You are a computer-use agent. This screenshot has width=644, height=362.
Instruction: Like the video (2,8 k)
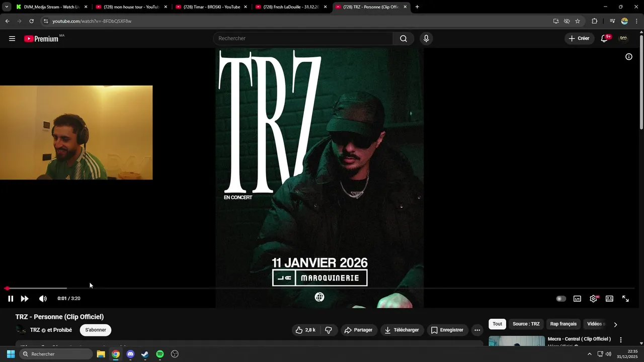coord(305,330)
